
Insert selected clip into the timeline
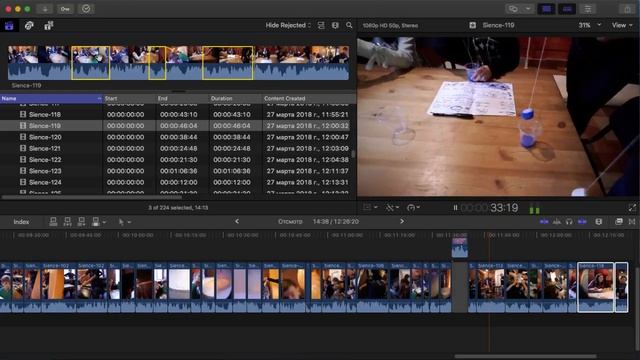coord(67,222)
